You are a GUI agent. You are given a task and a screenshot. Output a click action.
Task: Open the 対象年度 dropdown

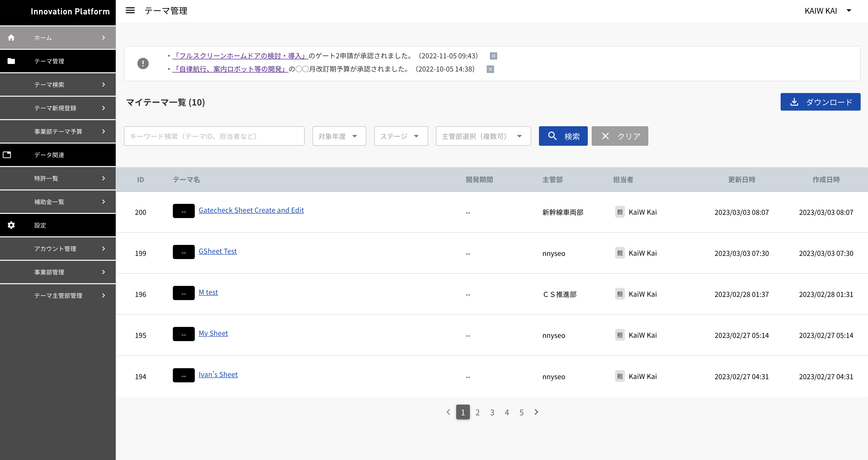pos(339,136)
